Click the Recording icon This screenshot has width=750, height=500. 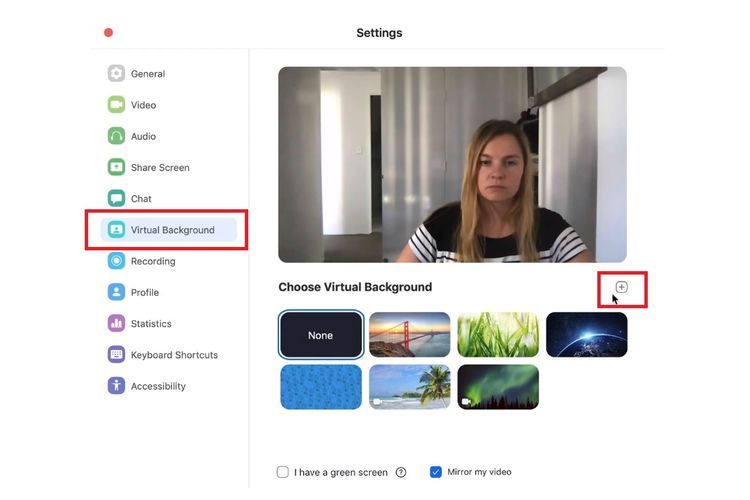click(116, 261)
